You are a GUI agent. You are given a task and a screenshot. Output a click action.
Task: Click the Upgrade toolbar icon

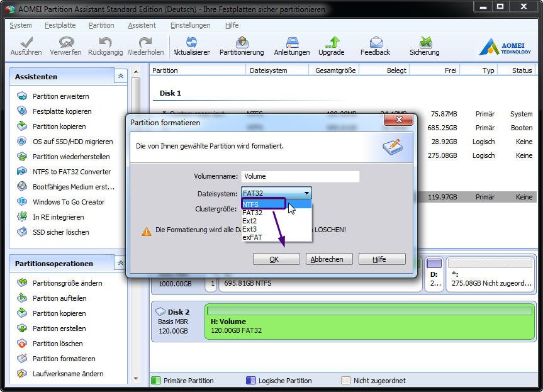(332, 42)
